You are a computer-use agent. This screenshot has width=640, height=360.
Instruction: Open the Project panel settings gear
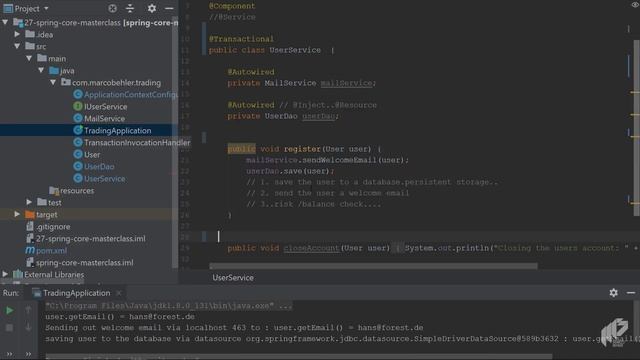click(x=152, y=8)
